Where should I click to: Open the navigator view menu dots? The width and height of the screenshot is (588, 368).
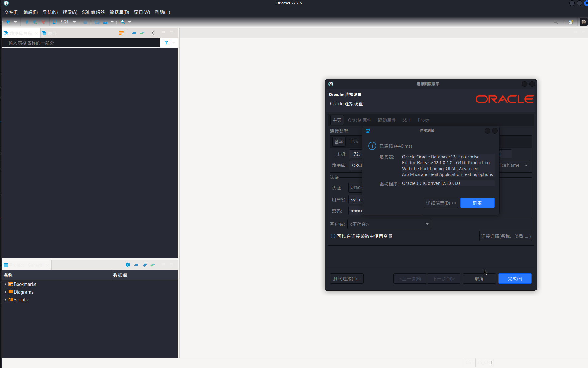[x=153, y=33]
